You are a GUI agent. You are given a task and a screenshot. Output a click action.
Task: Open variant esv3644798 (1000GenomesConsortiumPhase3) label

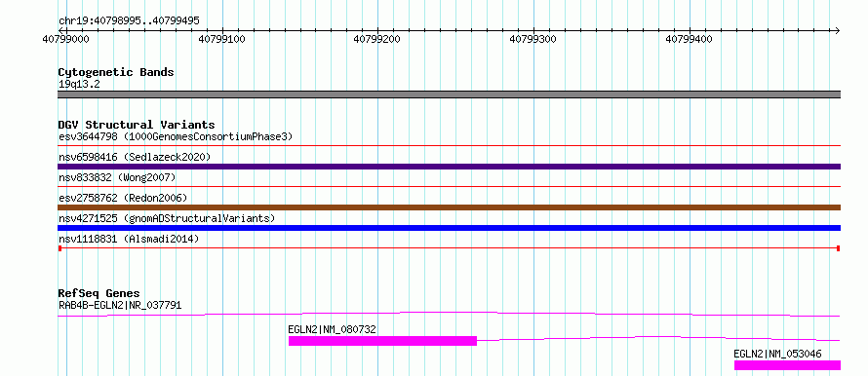(175, 136)
